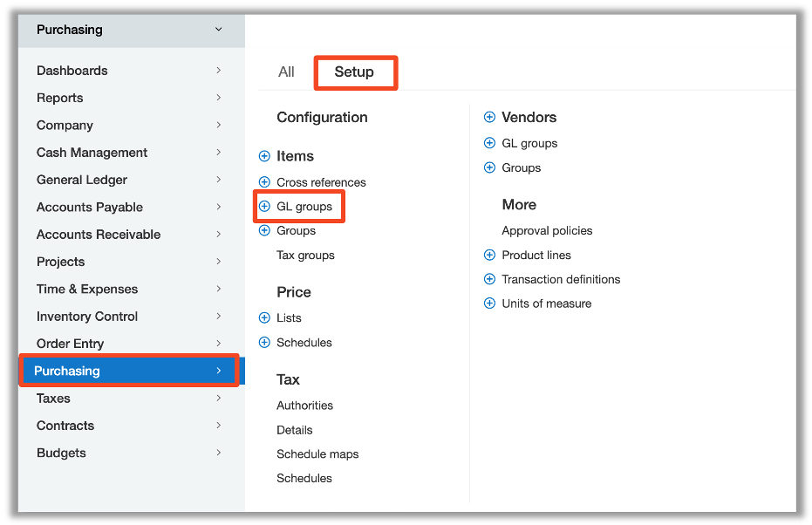Click the add icon for Groups under Vendors
The image size is (812, 525).
click(x=488, y=167)
